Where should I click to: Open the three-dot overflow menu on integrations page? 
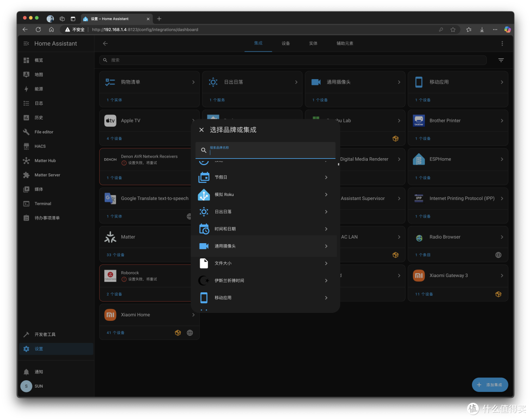(x=502, y=43)
